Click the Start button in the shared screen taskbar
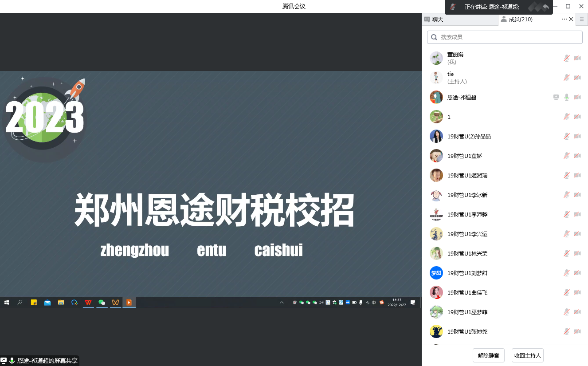This screenshot has height=366, width=588. pos(7,303)
